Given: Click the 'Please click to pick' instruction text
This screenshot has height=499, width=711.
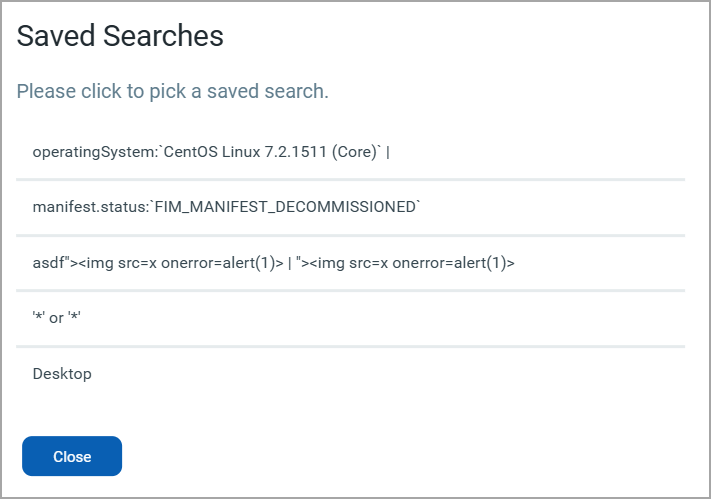Looking at the screenshot, I should coord(172,91).
